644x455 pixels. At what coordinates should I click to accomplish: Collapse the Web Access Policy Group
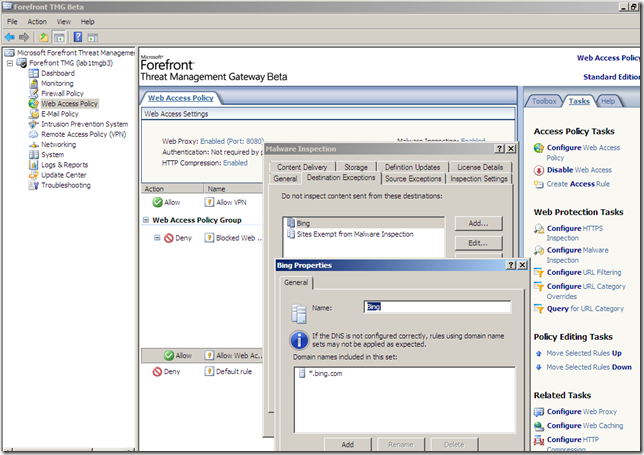pos(146,220)
